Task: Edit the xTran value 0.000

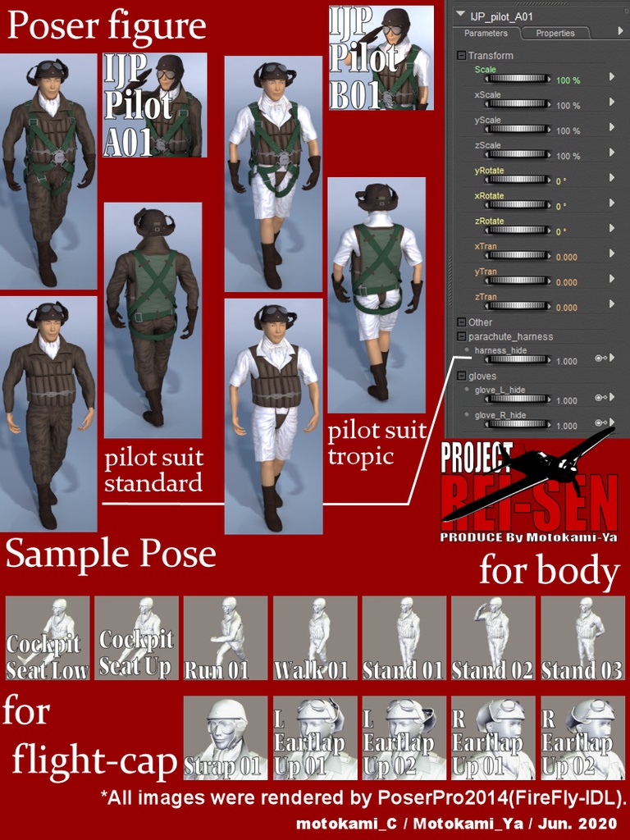Action: [567, 258]
